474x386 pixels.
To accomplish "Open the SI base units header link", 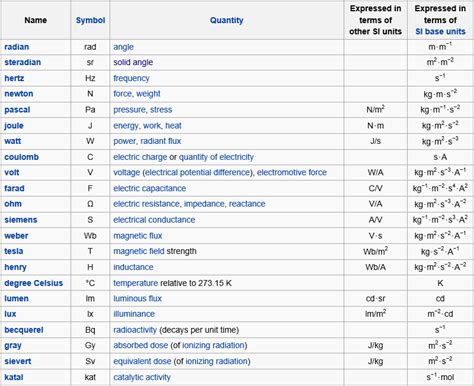I will [440, 32].
